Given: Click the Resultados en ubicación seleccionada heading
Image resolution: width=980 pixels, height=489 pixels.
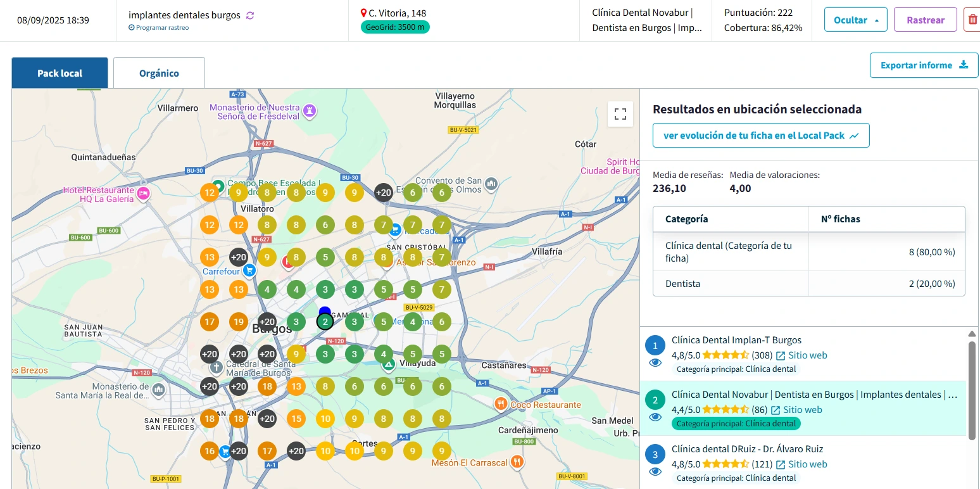Looking at the screenshot, I should click(x=757, y=110).
